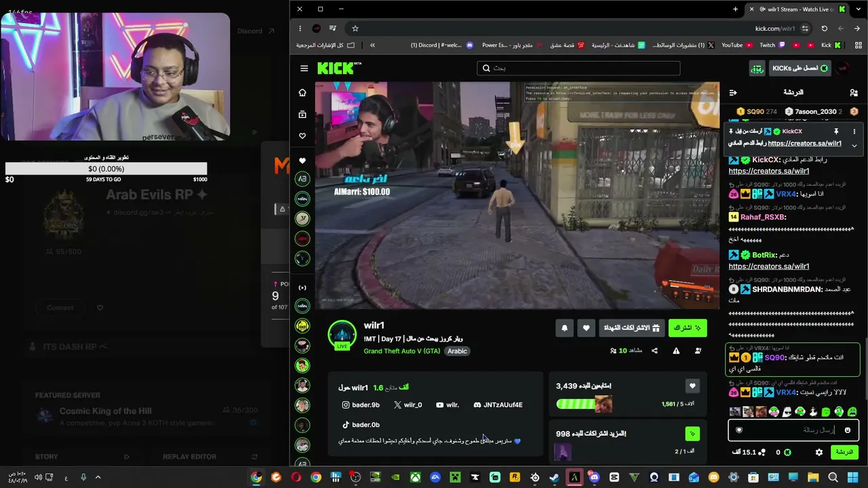Image resolution: width=868 pixels, height=488 pixels.
Task: Focus the chat message input box
Action: [793, 430]
